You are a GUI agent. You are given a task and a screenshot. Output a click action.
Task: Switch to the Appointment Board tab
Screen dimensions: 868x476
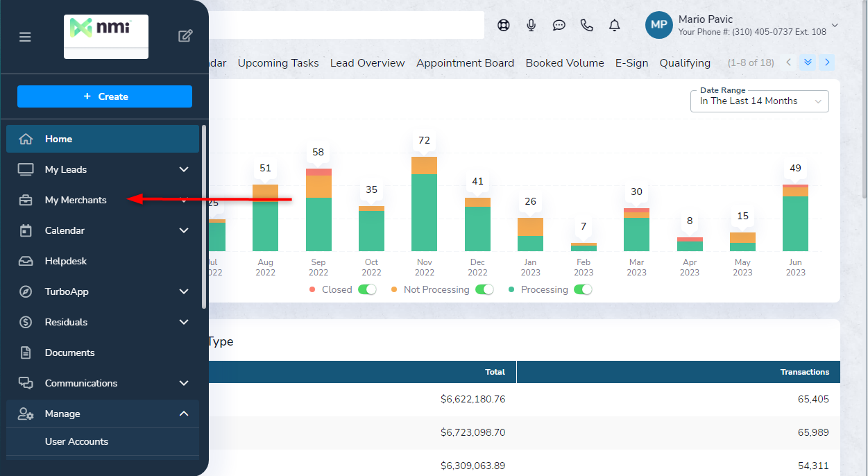tap(465, 63)
